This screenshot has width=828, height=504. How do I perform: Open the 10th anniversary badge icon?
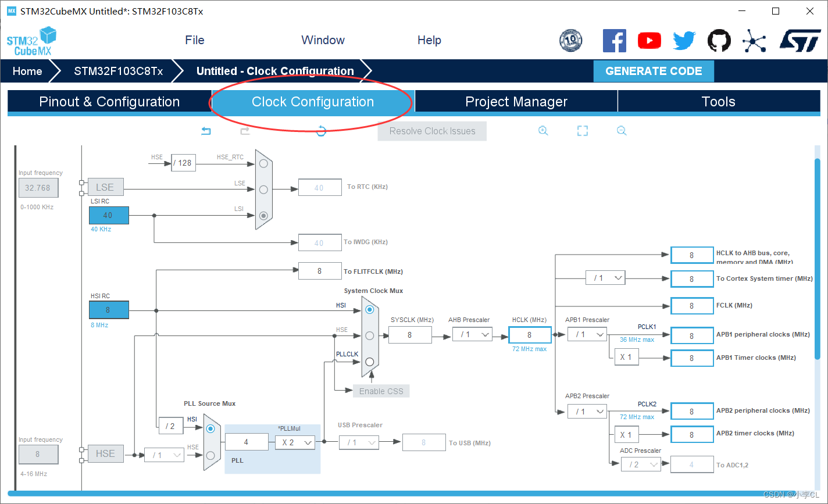click(x=570, y=40)
